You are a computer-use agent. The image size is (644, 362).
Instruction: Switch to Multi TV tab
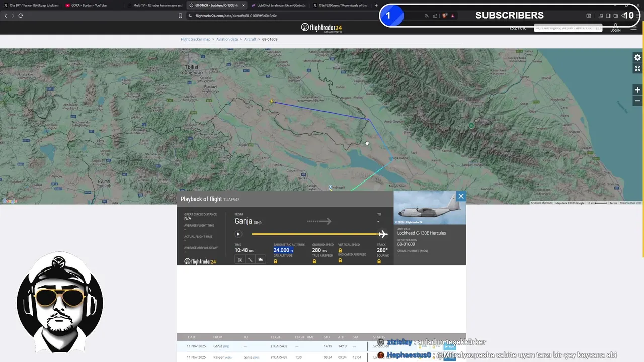pyautogui.click(x=155, y=5)
